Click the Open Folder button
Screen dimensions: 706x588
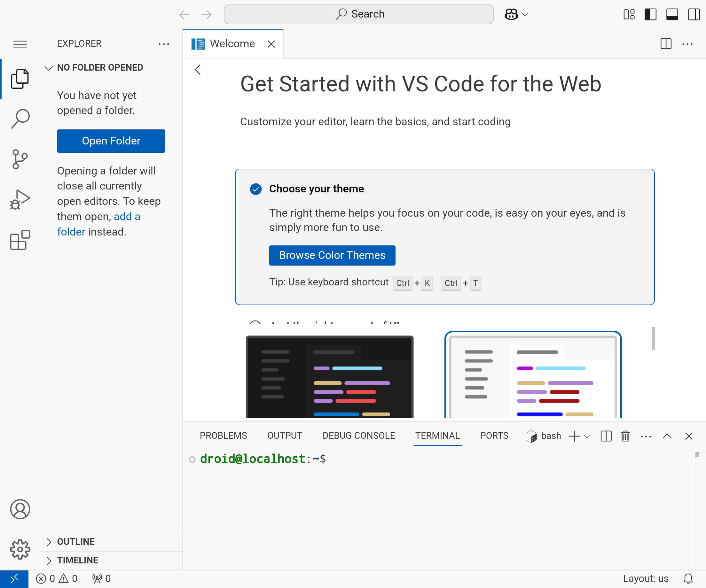(x=111, y=141)
